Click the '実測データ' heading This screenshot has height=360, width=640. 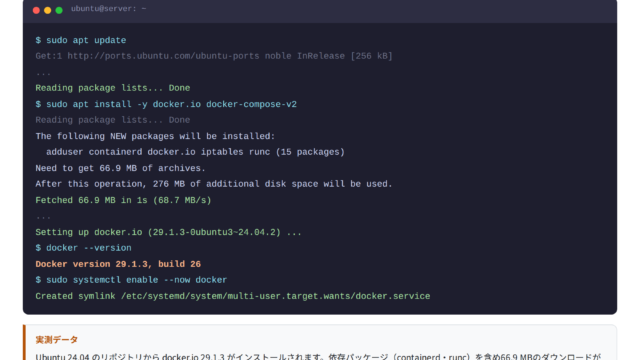tap(57, 340)
